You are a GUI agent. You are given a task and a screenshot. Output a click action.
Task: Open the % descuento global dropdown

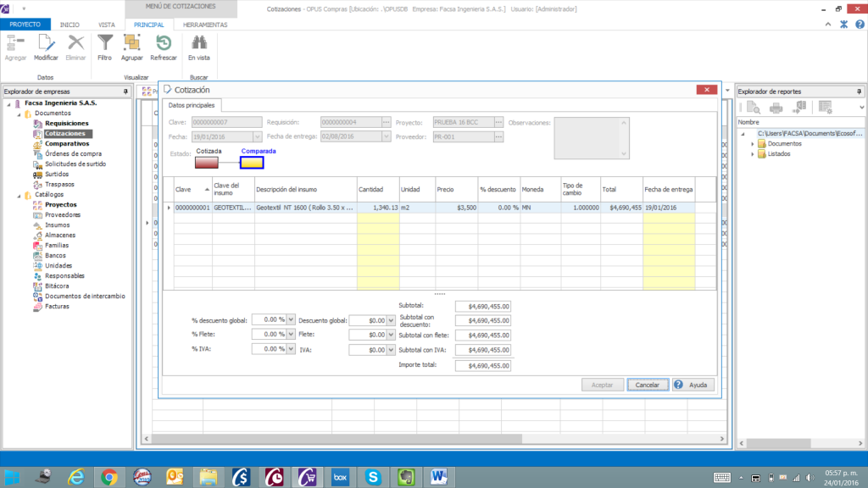(x=292, y=320)
